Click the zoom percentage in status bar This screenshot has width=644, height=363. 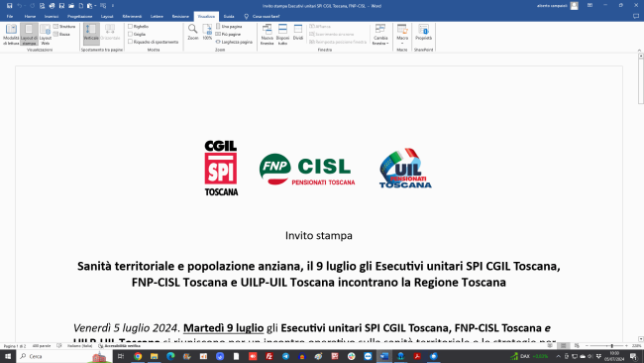[636, 346]
